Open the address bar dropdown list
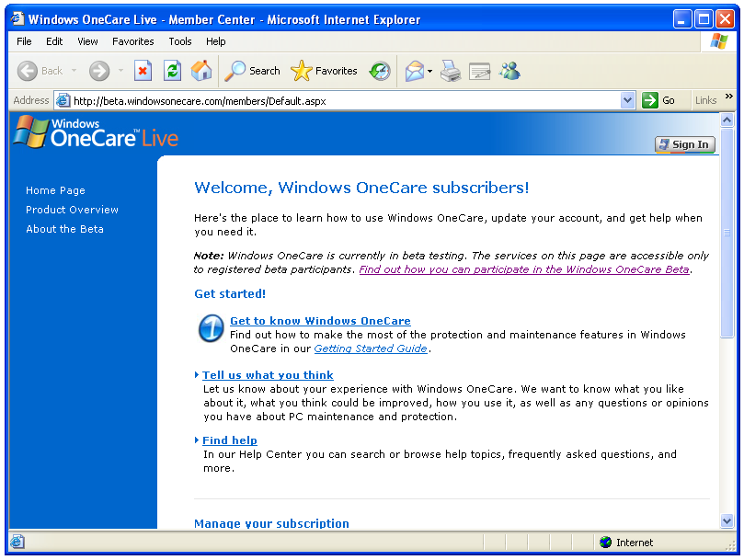Screen dimensions: 744x560 point(627,100)
